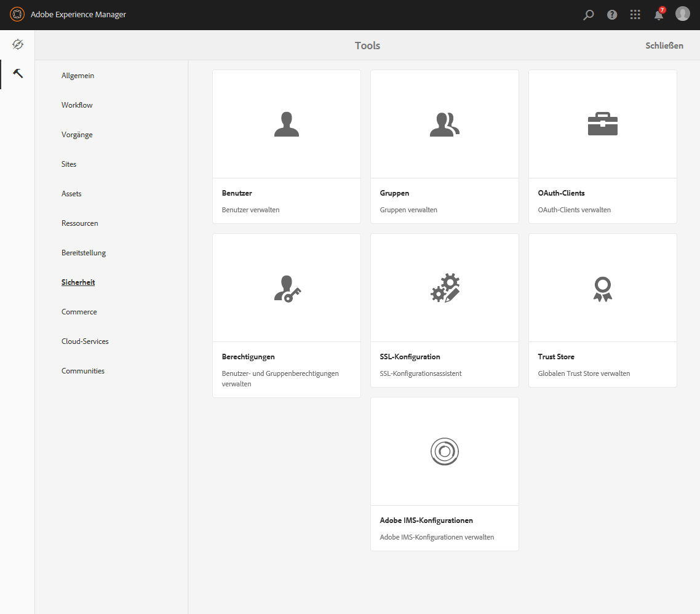The image size is (700, 614).
Task: Click the Benutzer single person icon
Action: coord(287,124)
